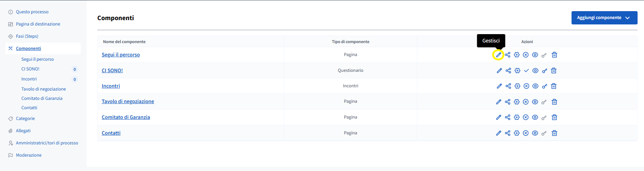The height and width of the screenshot is (171, 644).
Task: Delete Contatti with the trash icon
Action: tap(554, 133)
